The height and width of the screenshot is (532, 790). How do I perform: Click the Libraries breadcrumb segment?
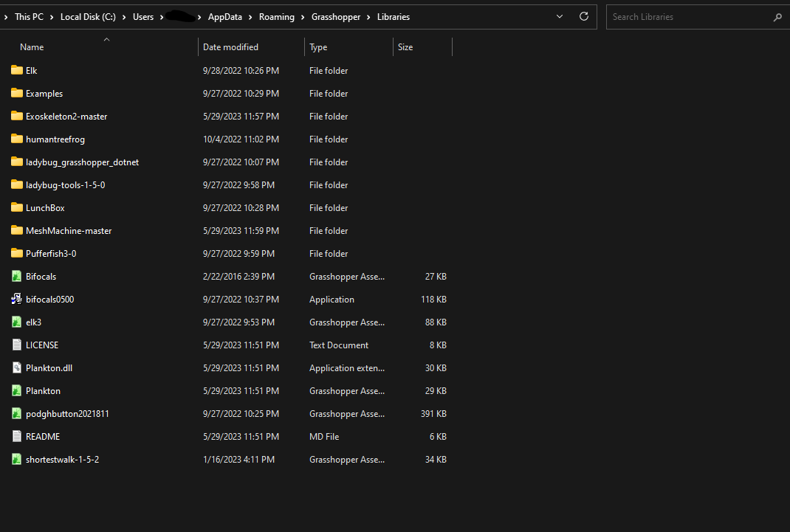tap(394, 17)
